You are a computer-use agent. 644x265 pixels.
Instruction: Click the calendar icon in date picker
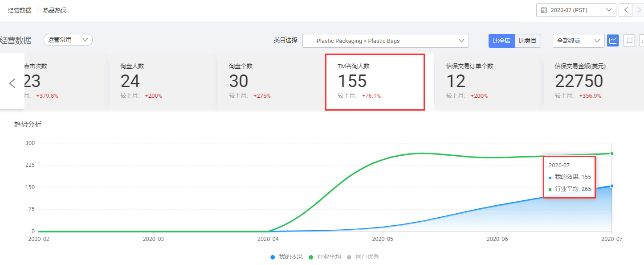coord(544,10)
